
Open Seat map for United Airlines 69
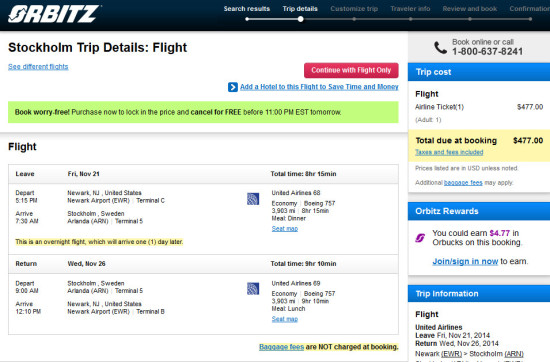tap(284, 319)
